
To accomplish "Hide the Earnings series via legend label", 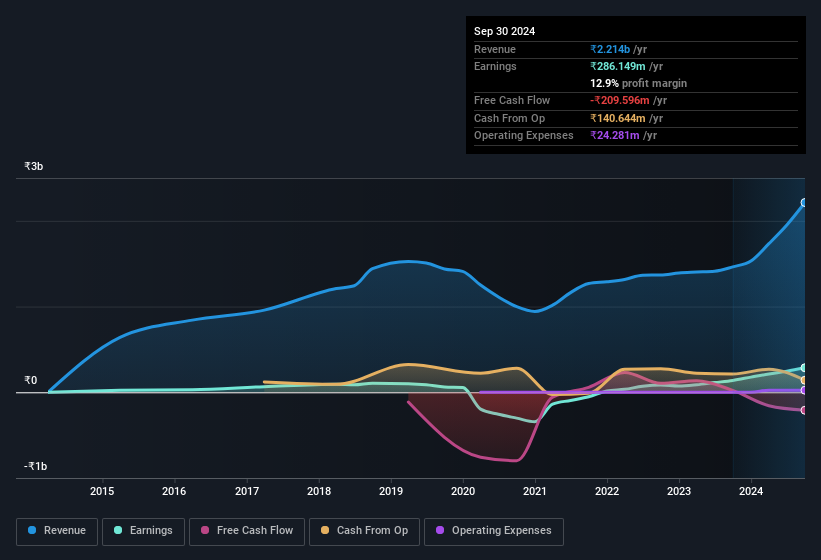I will (x=151, y=530).
